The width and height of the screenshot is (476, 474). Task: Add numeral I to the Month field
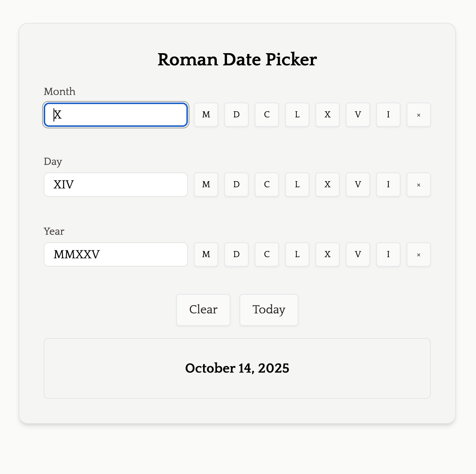pos(388,115)
